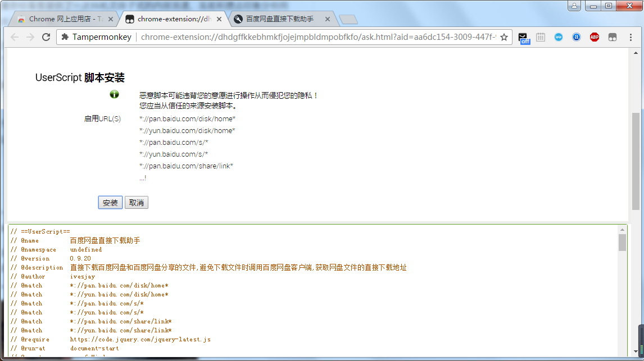Image resolution: width=644 pixels, height=361 pixels.
Task: Click the *://pan.baidu.com/s/* URL entry
Action: 174,143
